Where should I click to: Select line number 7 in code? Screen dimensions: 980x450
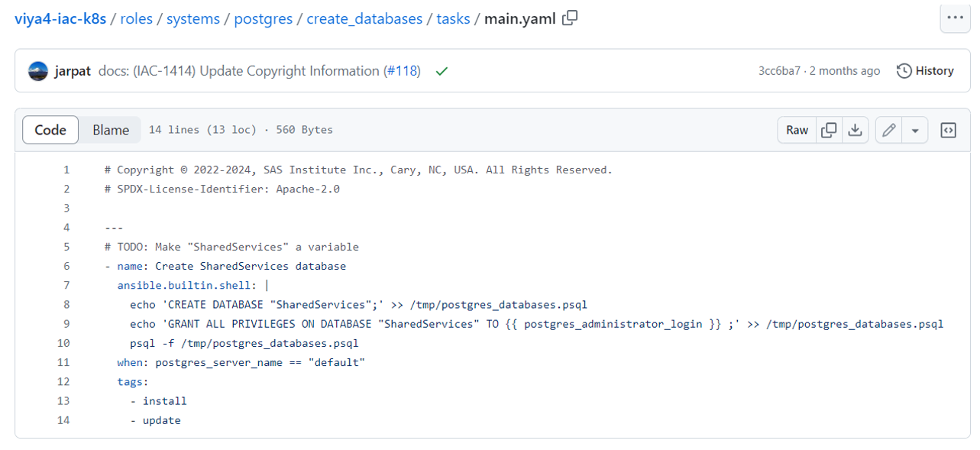(x=66, y=285)
